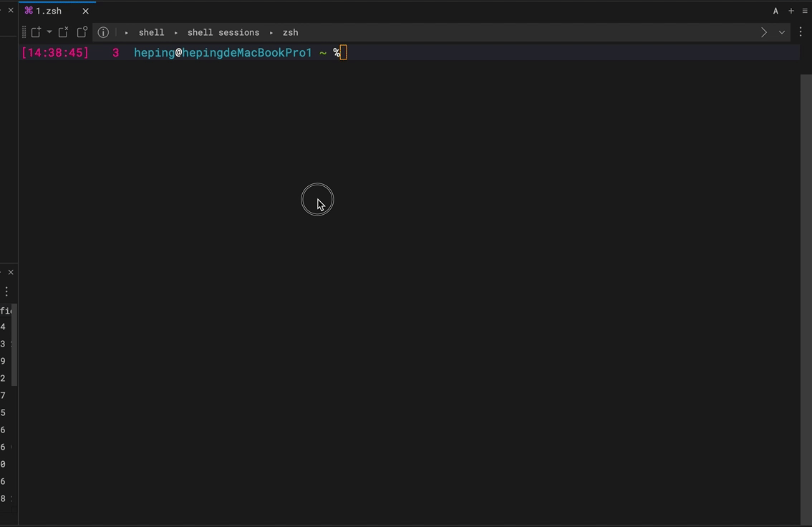Click the new session icon
The height and width of the screenshot is (527, 812).
(x=36, y=32)
